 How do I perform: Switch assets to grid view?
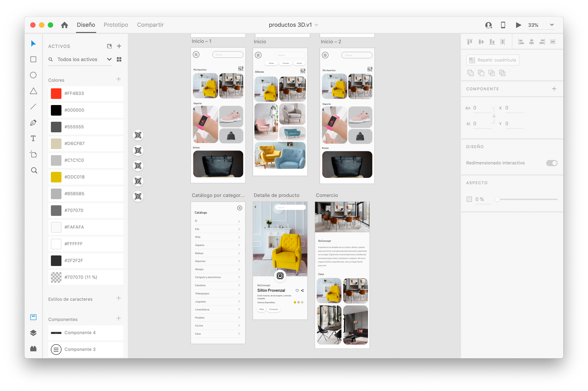coord(119,59)
